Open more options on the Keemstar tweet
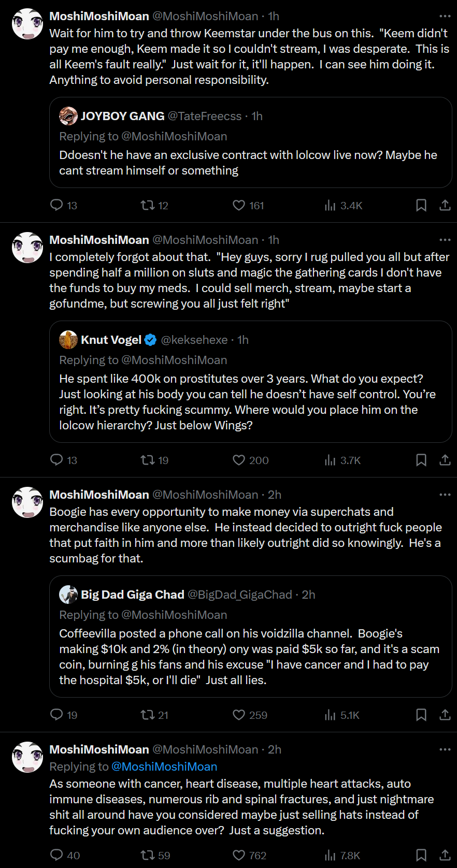Image resolution: width=457 pixels, height=868 pixels. click(445, 16)
